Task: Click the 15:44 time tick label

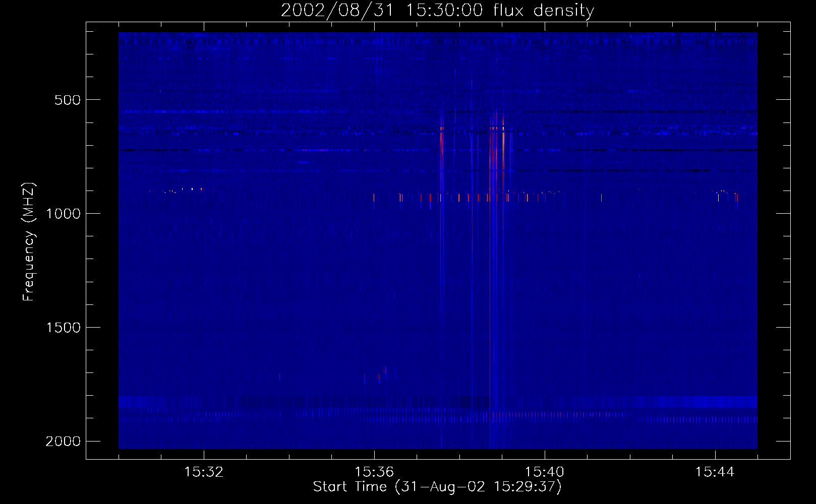Action: [715, 472]
